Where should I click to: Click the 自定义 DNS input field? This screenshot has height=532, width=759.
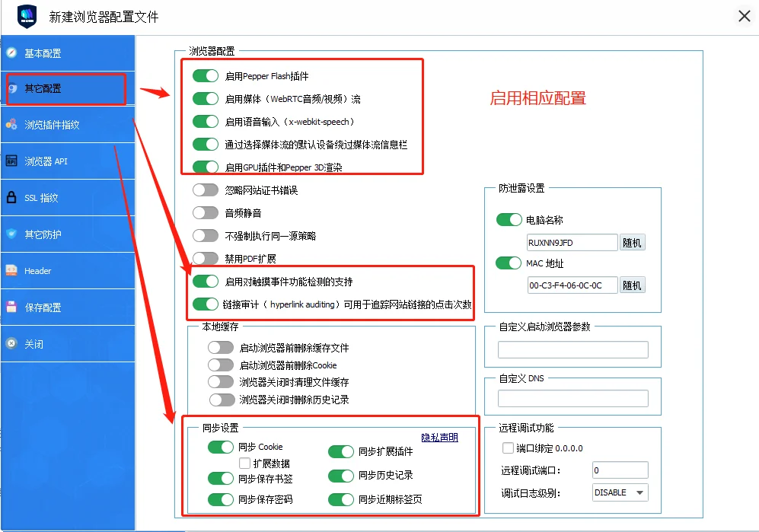point(572,398)
